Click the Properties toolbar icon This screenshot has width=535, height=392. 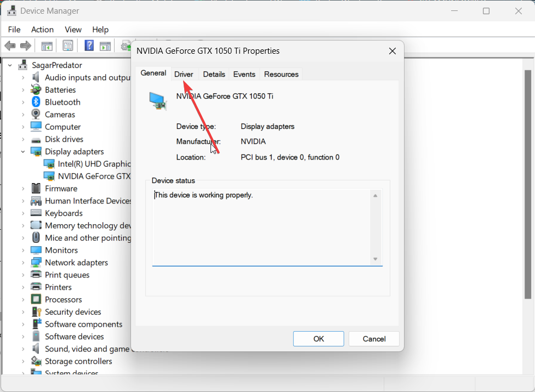click(68, 46)
